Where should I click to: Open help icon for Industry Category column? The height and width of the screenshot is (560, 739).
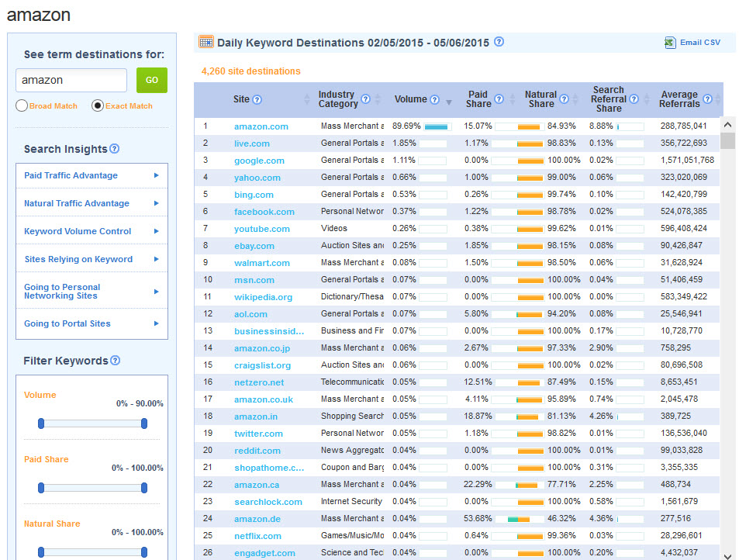pyautogui.click(x=365, y=99)
